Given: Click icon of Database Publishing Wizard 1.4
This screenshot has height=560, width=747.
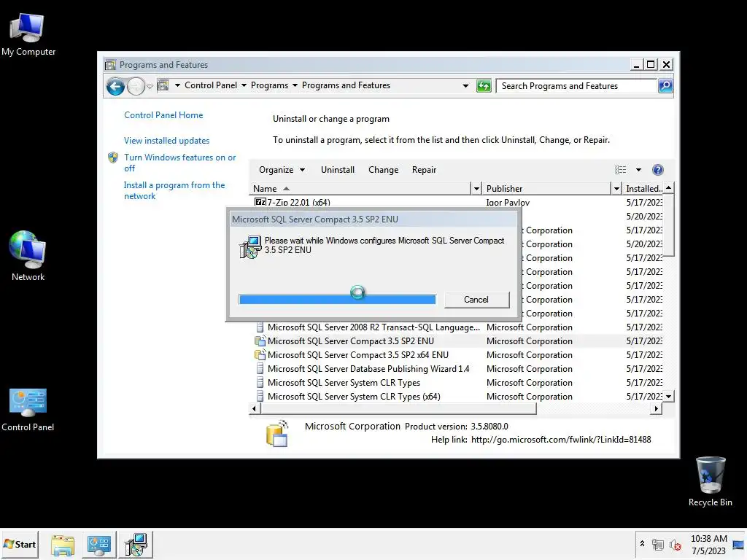Looking at the screenshot, I should point(260,368).
